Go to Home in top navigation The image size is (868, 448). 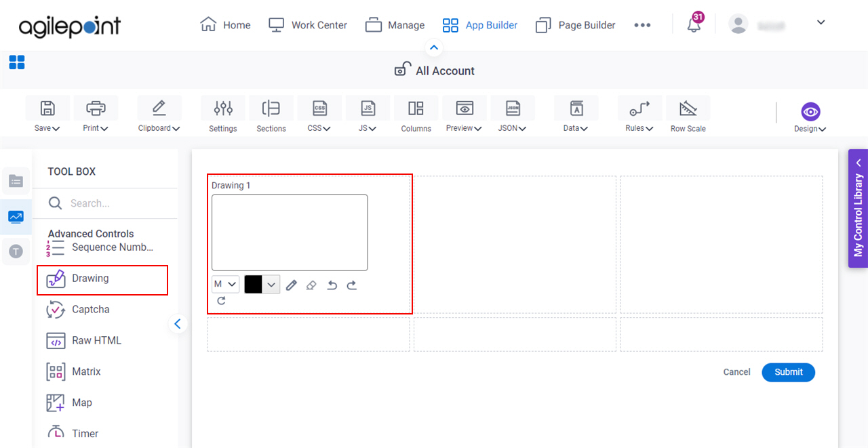pyautogui.click(x=226, y=25)
